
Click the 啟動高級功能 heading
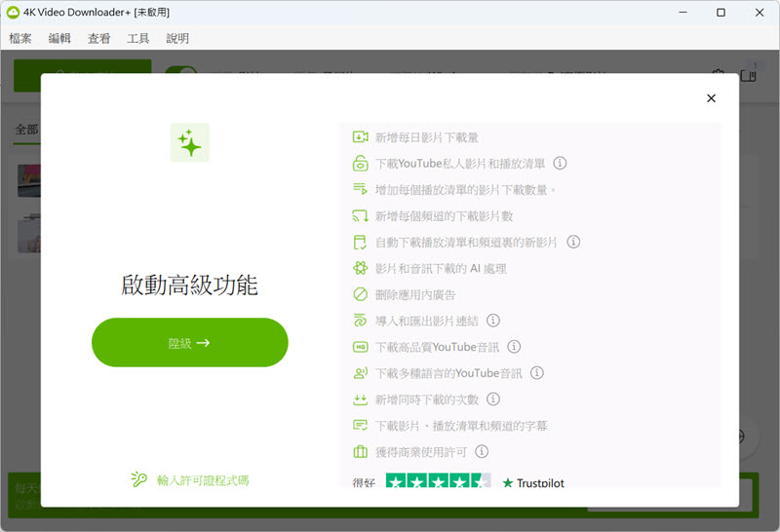click(x=189, y=285)
